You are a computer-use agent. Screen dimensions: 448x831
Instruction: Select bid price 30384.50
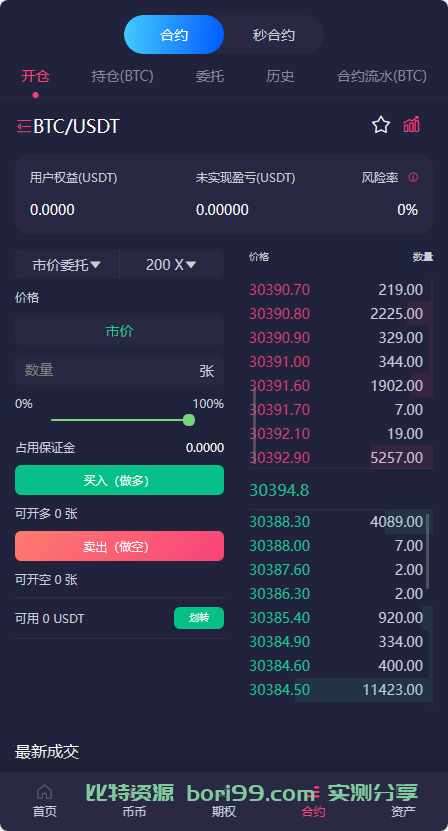coord(279,689)
